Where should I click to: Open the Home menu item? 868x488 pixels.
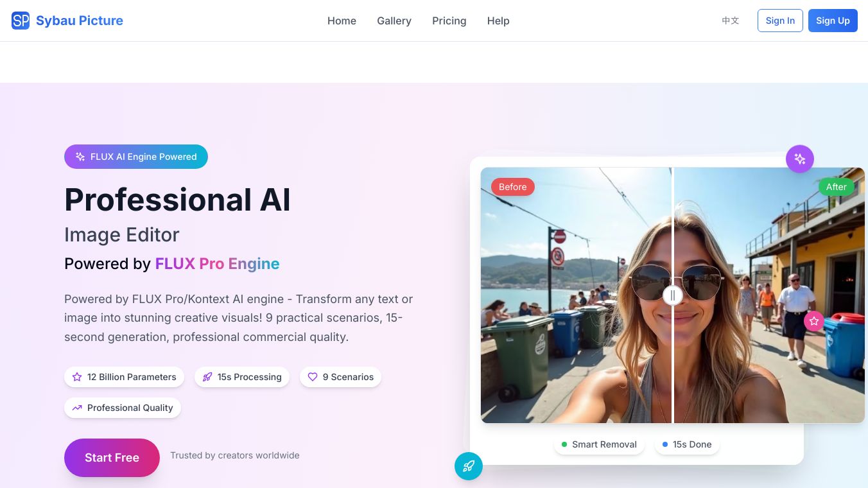pyautogui.click(x=342, y=21)
